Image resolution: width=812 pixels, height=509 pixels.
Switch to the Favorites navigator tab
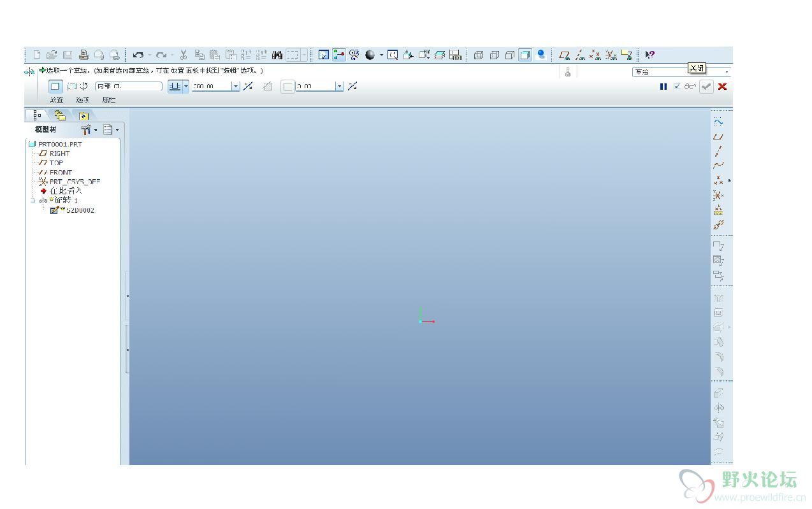(83, 115)
